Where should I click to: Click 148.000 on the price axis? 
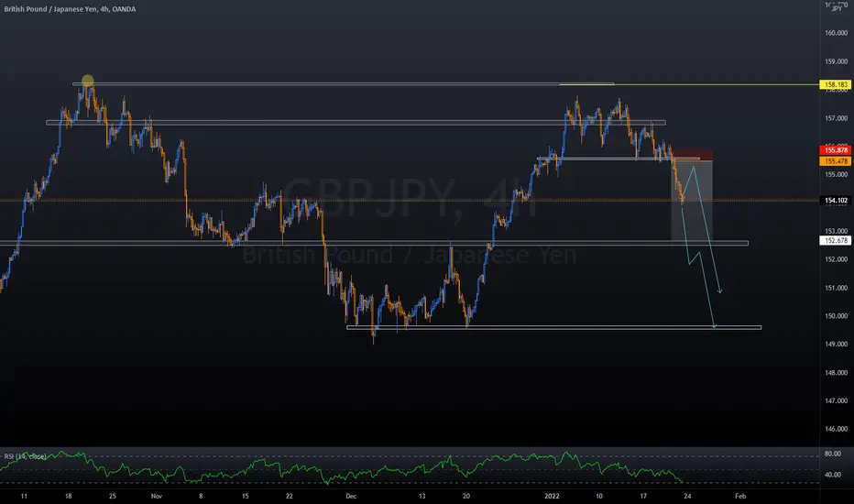point(836,373)
